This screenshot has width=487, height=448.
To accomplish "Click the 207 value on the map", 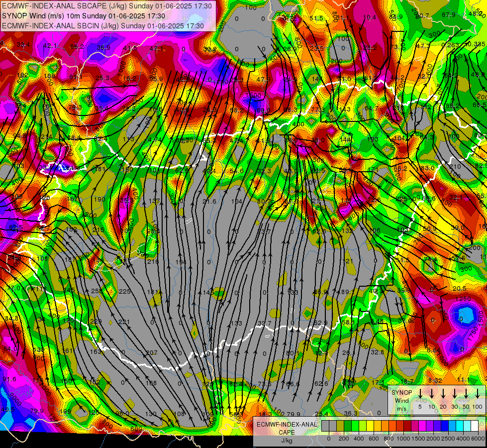I will [152, 353].
